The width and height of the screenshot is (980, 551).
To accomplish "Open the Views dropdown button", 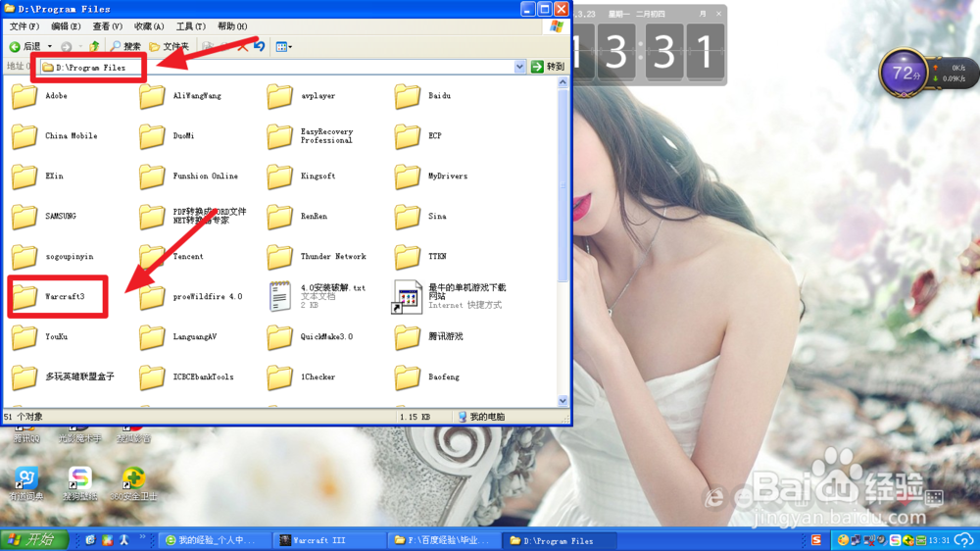I will point(284,46).
